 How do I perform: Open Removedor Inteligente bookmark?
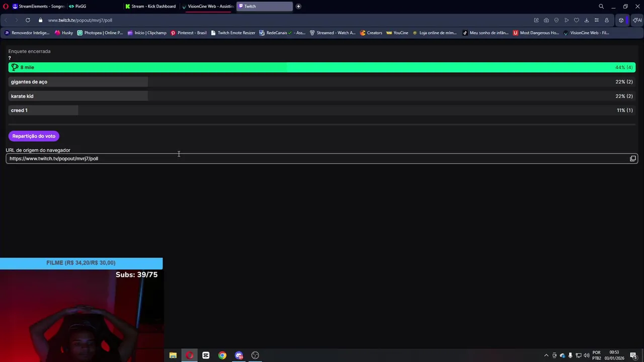[27, 33]
